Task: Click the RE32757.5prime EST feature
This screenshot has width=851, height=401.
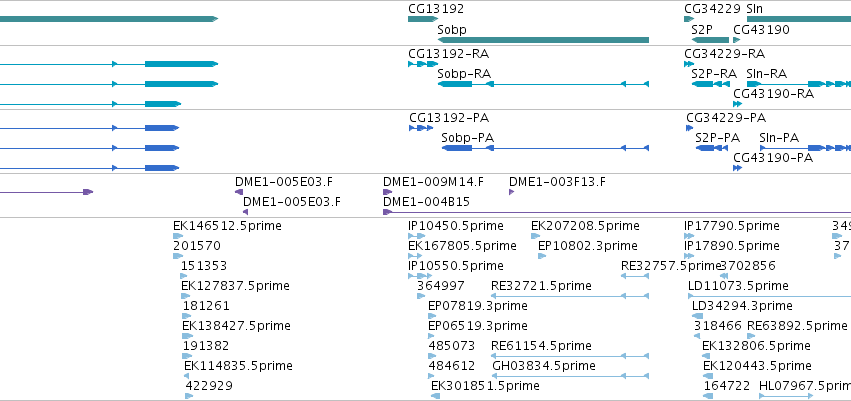Action: [x=635, y=276]
